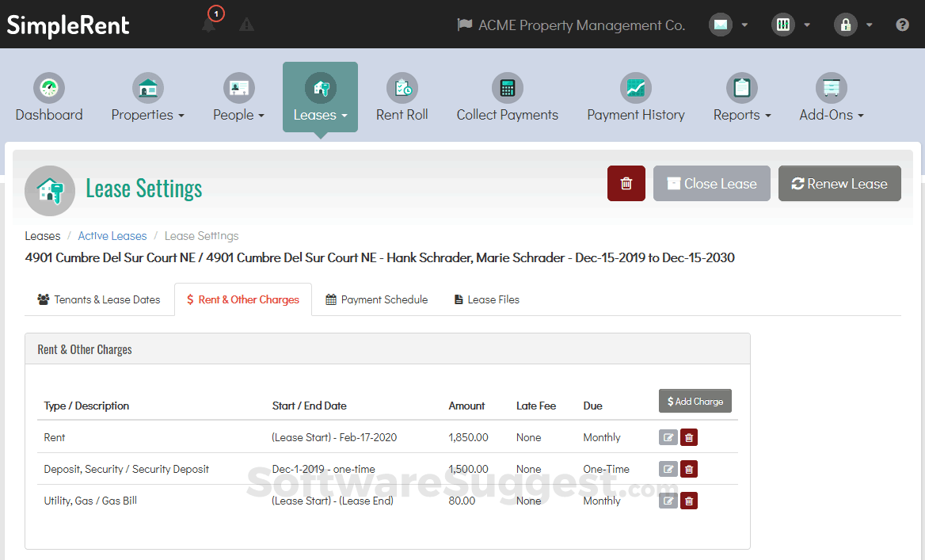This screenshot has height=560, width=925.
Task: Click the Collect Payments calculator icon
Action: 507,88
